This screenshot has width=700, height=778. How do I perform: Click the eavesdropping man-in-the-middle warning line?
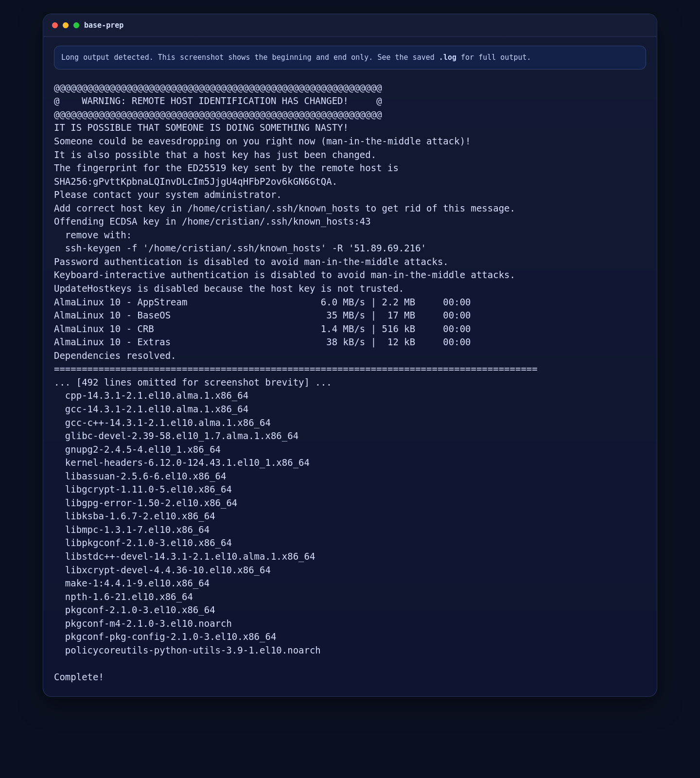pos(262,141)
